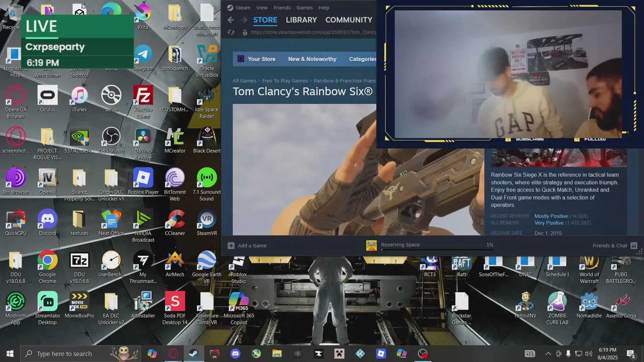Reload the Steam store page
Screen dimensions: 644x362
click(x=231, y=32)
